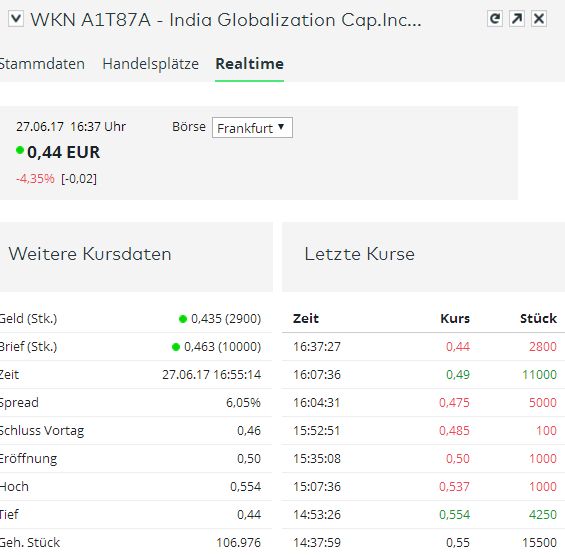
Task: Click the green Geld status dot
Action: 183,319
